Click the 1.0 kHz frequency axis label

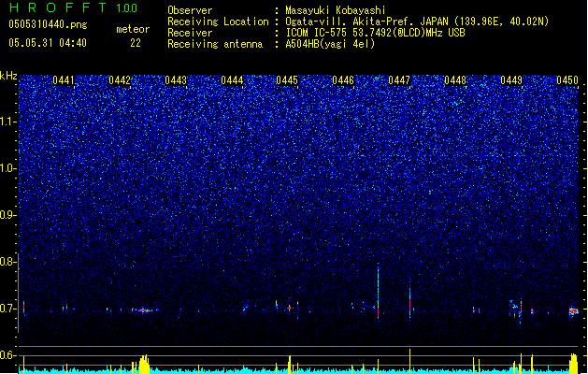(x=8, y=168)
